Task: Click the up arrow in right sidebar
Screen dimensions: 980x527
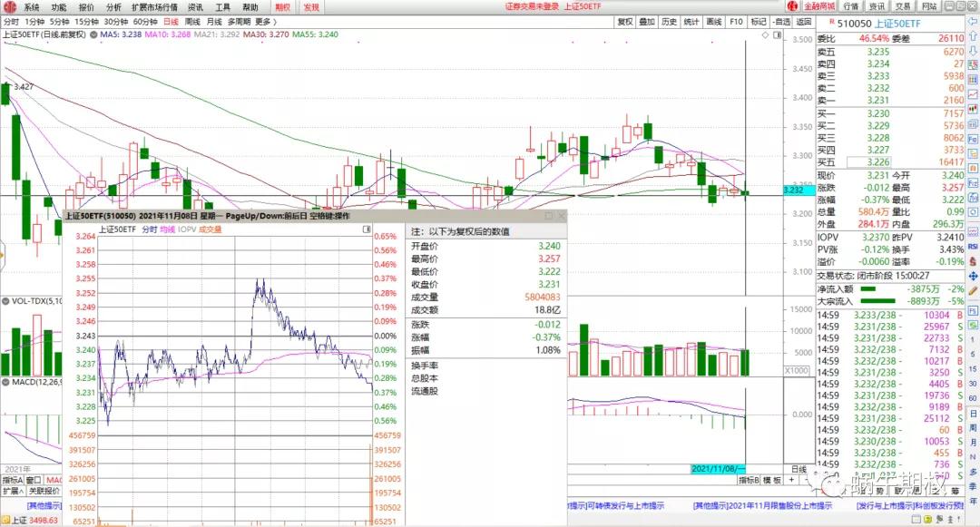Action: (x=972, y=40)
